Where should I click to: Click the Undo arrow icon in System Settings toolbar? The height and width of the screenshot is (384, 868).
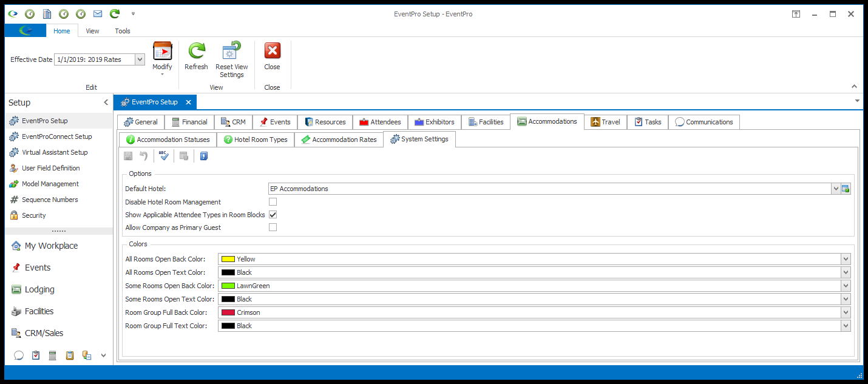coord(144,156)
